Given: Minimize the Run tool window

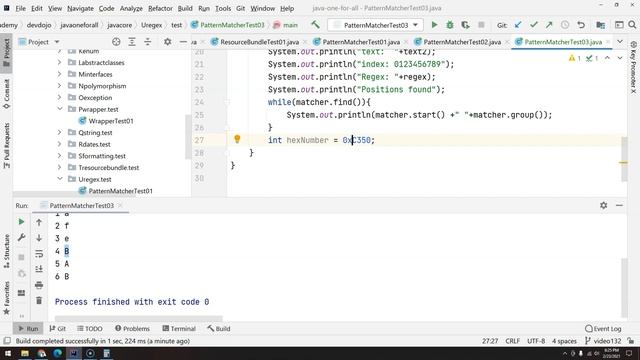Looking at the screenshot, I should pyautogui.click(x=619, y=205).
